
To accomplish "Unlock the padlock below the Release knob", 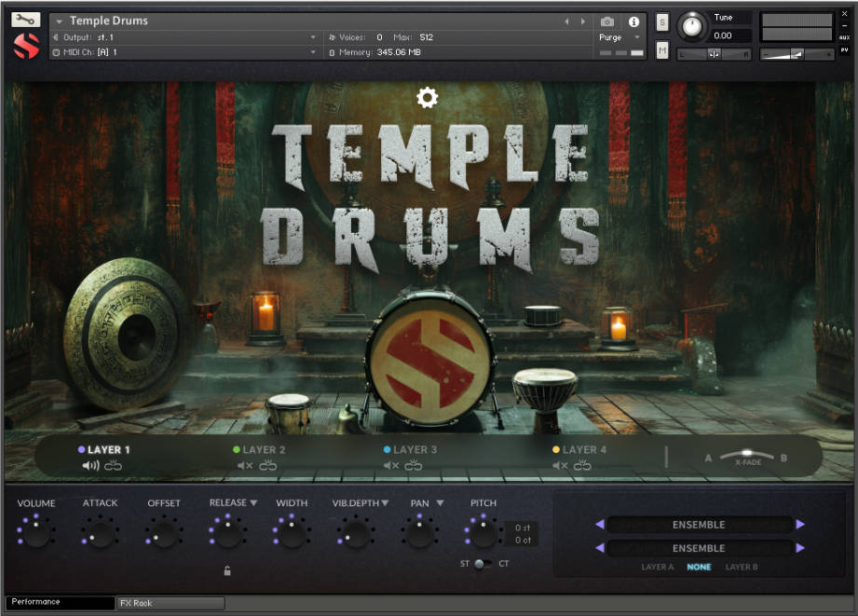I will coord(227,570).
